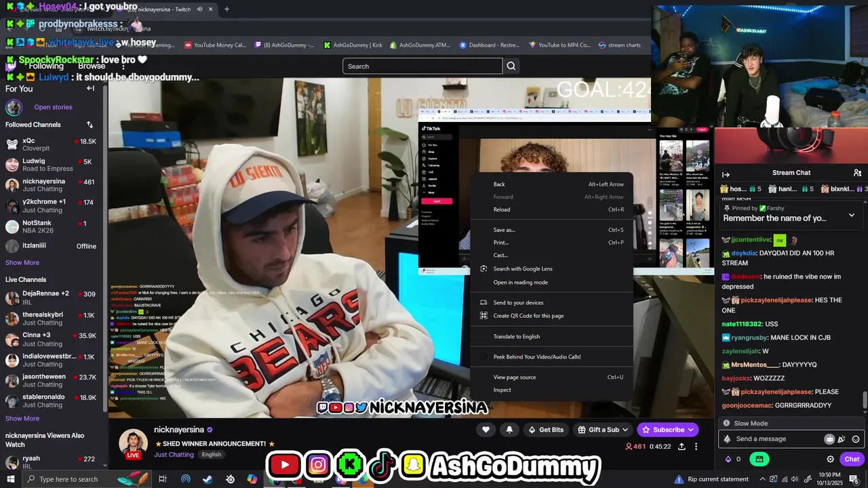This screenshot has height=488, width=868.
Task: Open the nicknayersina channel name link
Action: pos(179,430)
